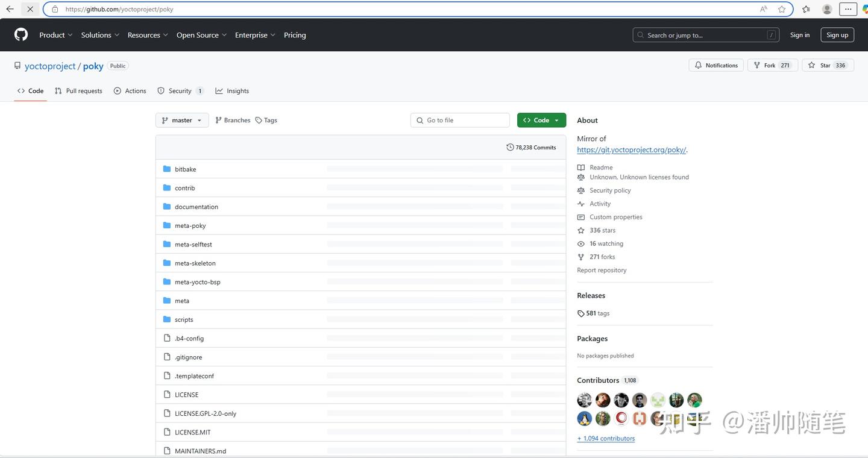This screenshot has width=868, height=458.
Task: Click the Sign in link
Action: click(x=800, y=35)
